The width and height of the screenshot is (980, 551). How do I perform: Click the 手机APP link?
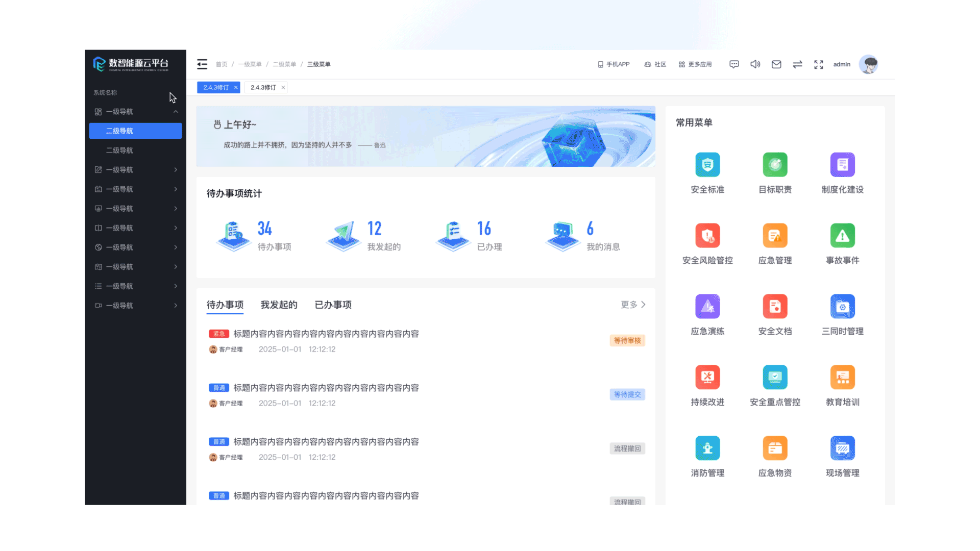click(614, 64)
